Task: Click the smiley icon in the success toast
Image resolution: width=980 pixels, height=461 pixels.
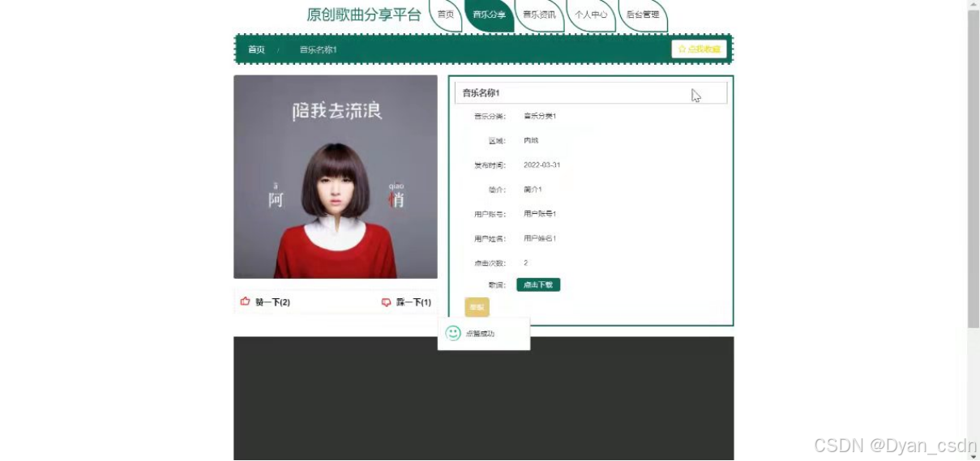Action: coord(453,333)
